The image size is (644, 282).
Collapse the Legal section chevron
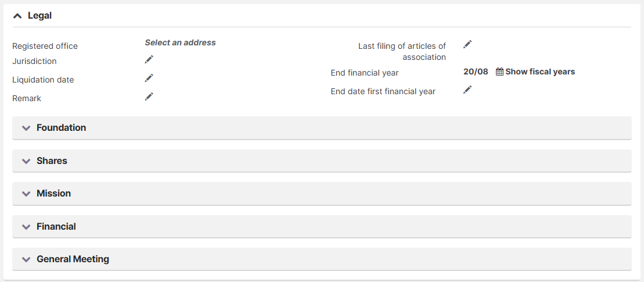17,16
